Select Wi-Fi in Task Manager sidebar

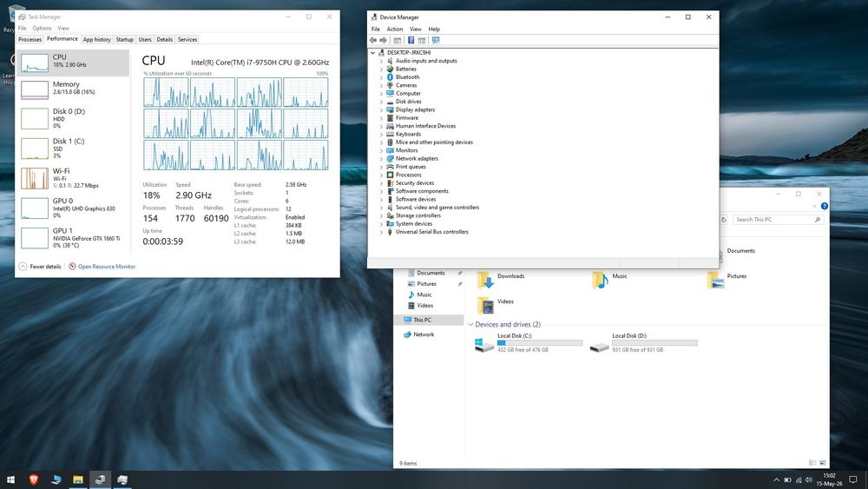coord(73,178)
